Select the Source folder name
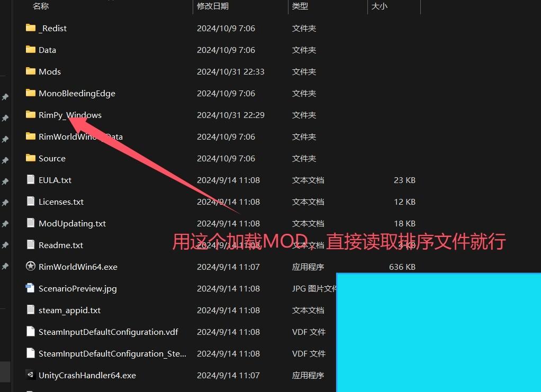Image resolution: width=541 pixels, height=392 pixels. 52,159
